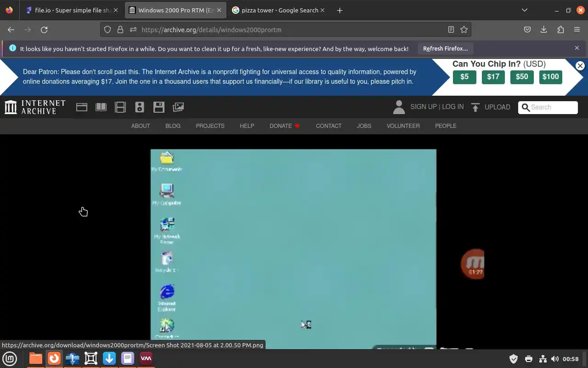Click the Firefox taskbar icon
This screenshot has height=368, width=588.
coord(54,358)
